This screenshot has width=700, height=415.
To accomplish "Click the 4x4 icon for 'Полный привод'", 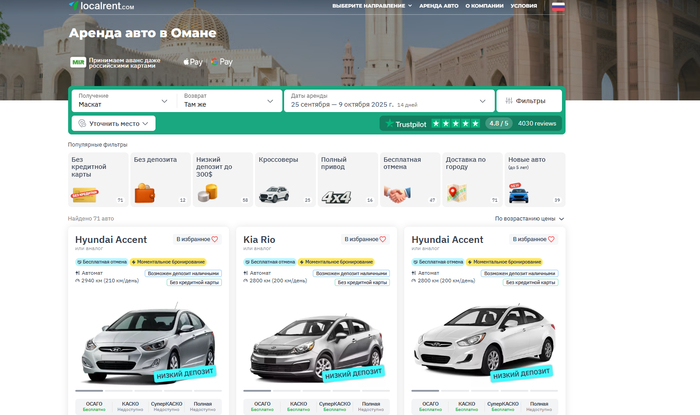I will pos(336,196).
